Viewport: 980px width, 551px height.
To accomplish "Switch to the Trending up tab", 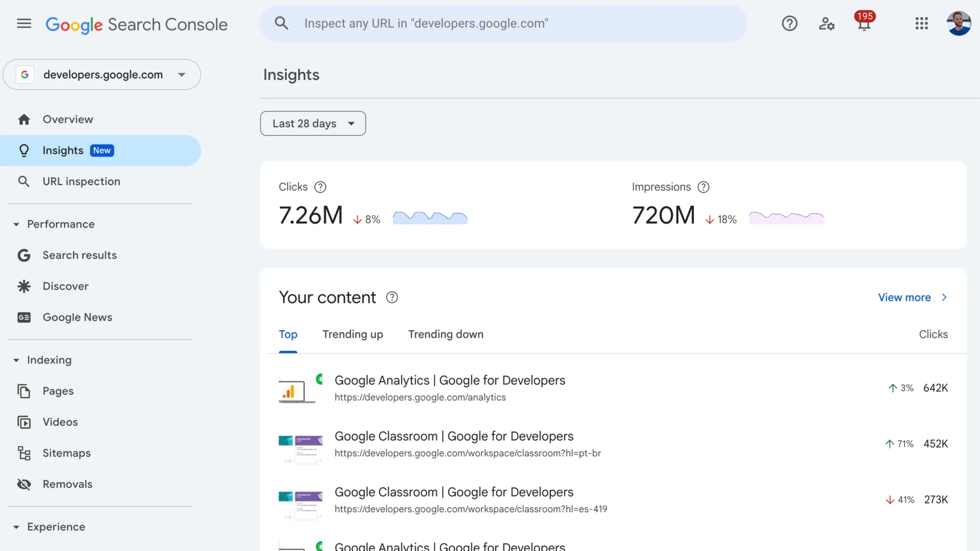I will pyautogui.click(x=352, y=334).
